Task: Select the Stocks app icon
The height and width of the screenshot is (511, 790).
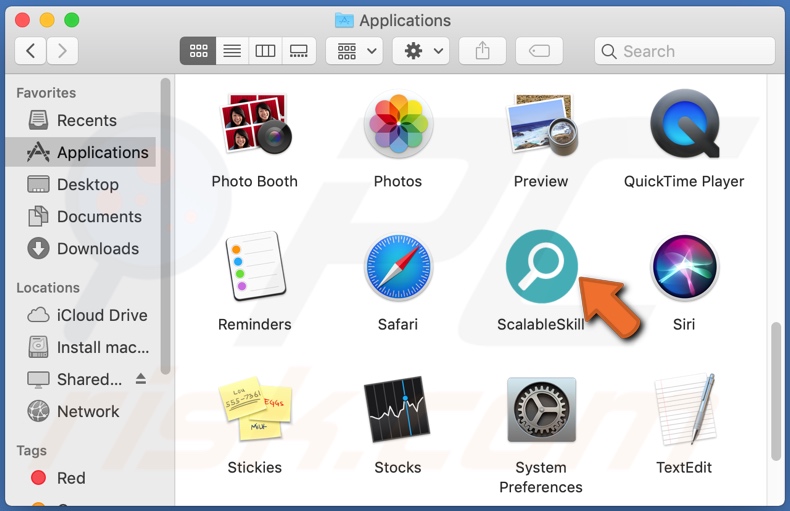Action: click(x=398, y=409)
